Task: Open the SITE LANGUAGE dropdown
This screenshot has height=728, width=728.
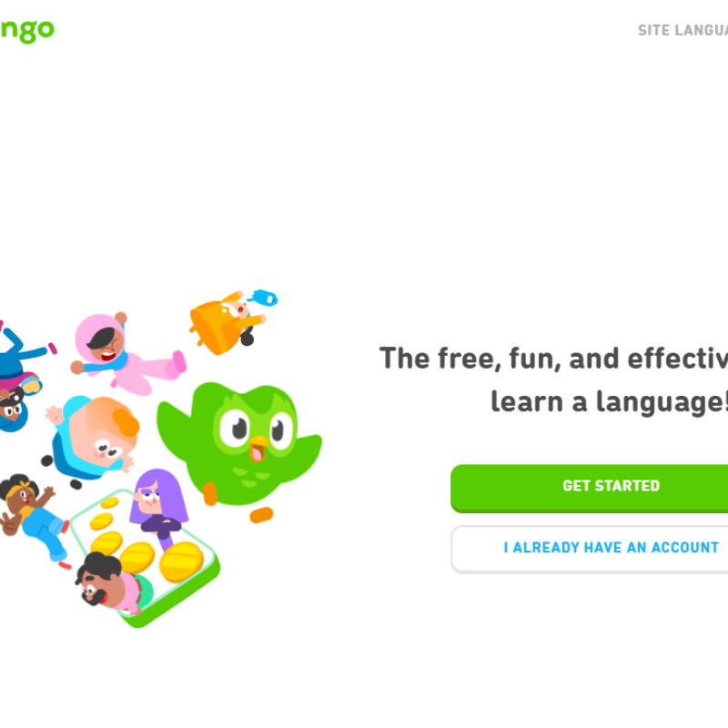Action: coord(682,31)
